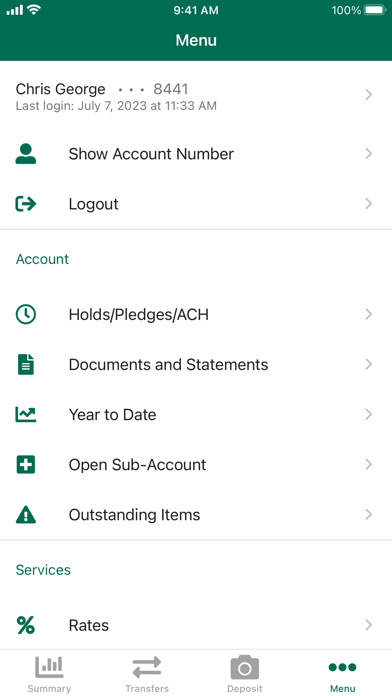Tap the Services section header
This screenshot has height=696, width=392.
[43, 569]
